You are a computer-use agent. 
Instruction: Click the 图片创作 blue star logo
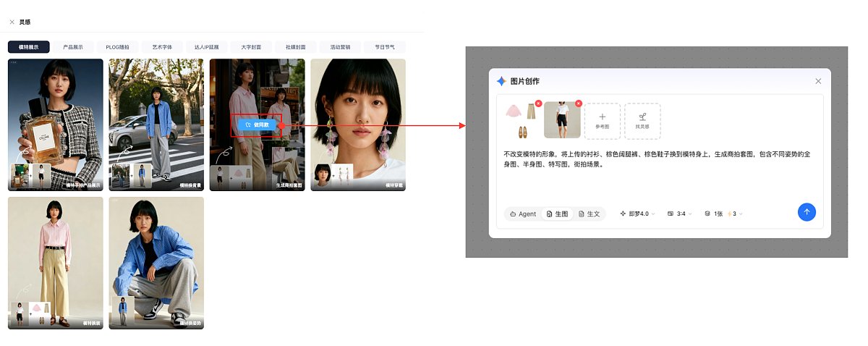[x=501, y=81]
